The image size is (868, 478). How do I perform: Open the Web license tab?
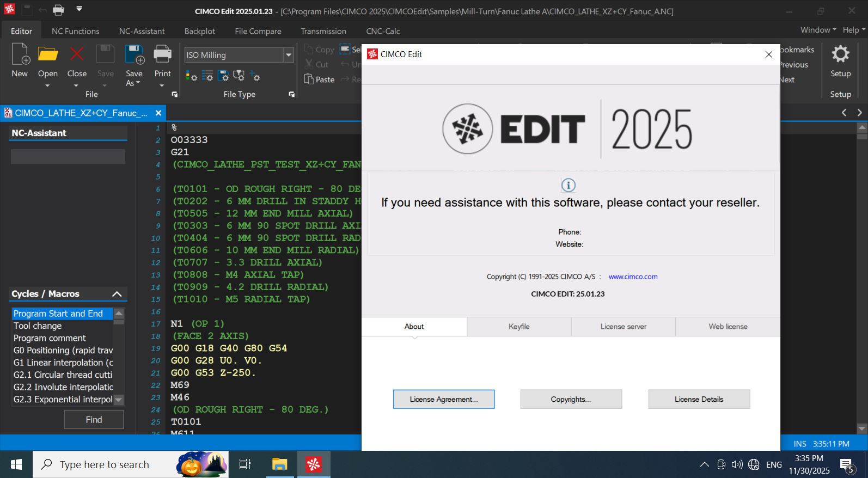[728, 327]
